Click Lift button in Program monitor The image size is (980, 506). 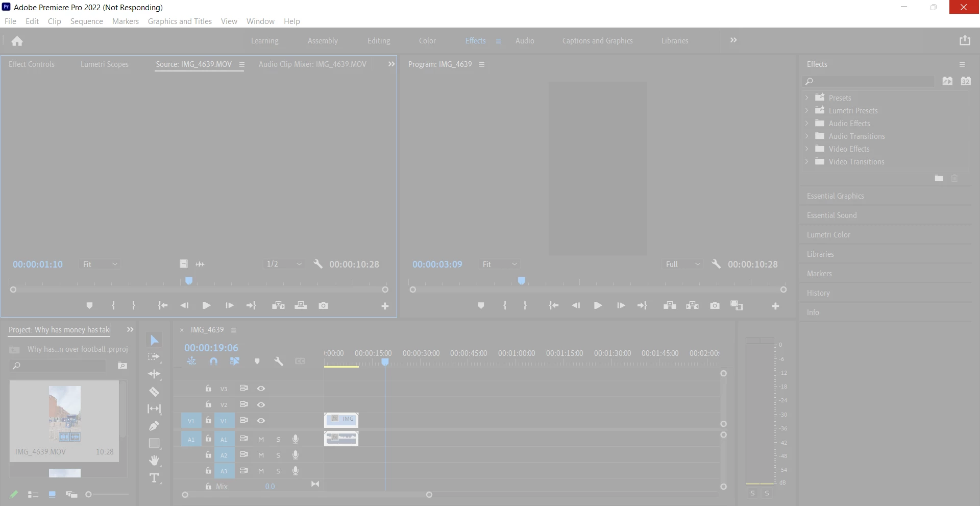(x=670, y=305)
